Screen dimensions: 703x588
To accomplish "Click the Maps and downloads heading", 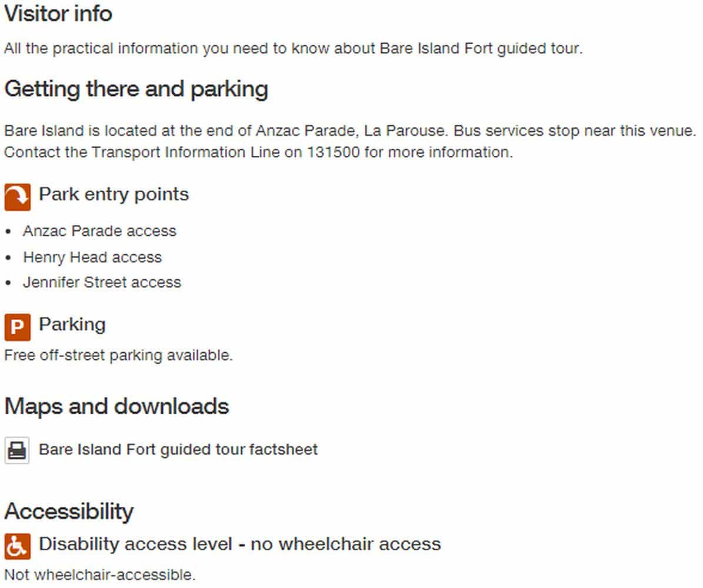I will coord(116,406).
